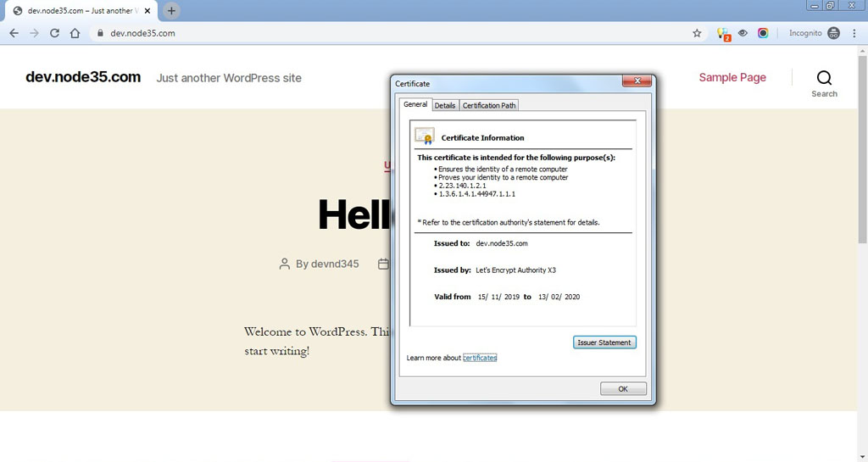Click the expiry date 13/02/2020
This screenshot has width=868, height=462.
click(x=559, y=297)
